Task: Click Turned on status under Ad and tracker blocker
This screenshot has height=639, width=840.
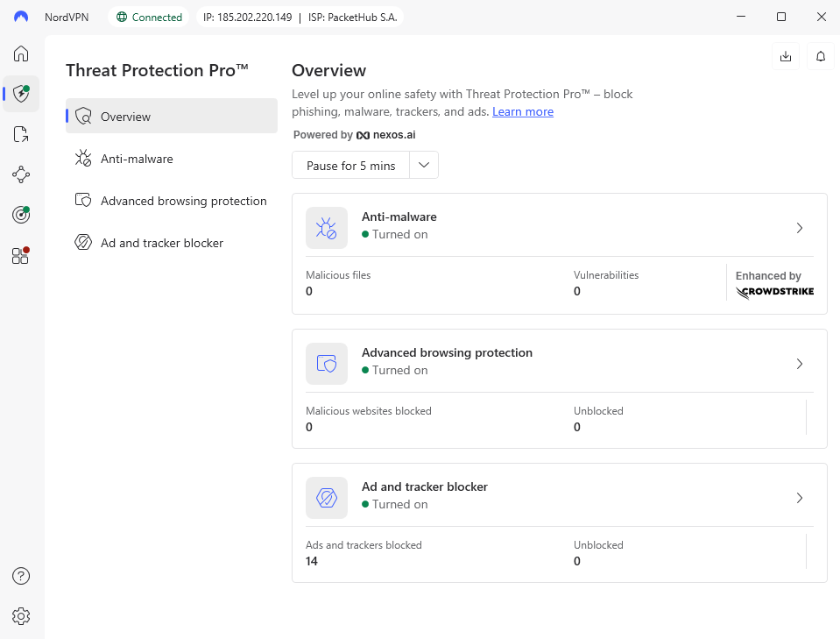Action: tap(395, 504)
